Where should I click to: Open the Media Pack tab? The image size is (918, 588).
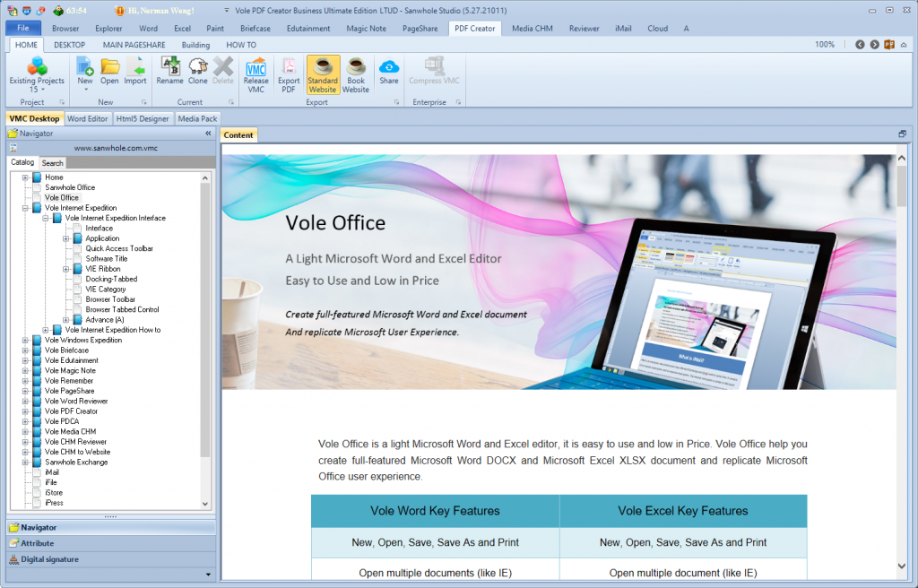click(x=197, y=118)
